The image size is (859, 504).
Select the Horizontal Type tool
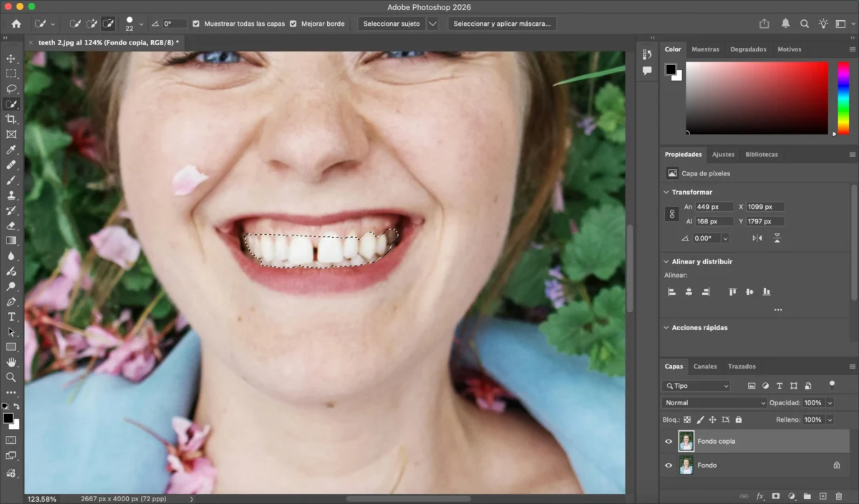(x=11, y=316)
